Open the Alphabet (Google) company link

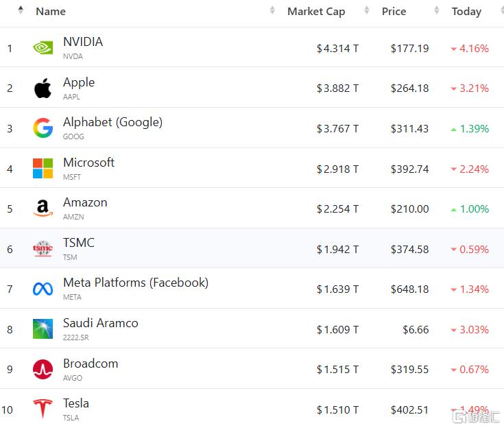(112, 122)
